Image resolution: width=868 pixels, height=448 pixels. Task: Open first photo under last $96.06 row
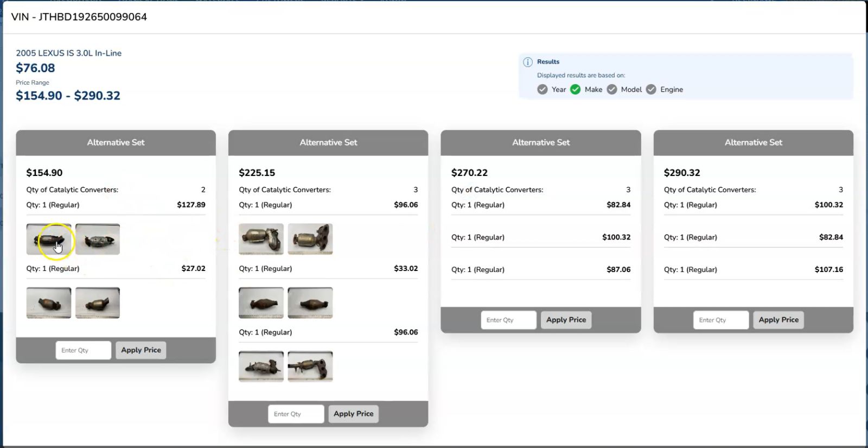pos(261,367)
